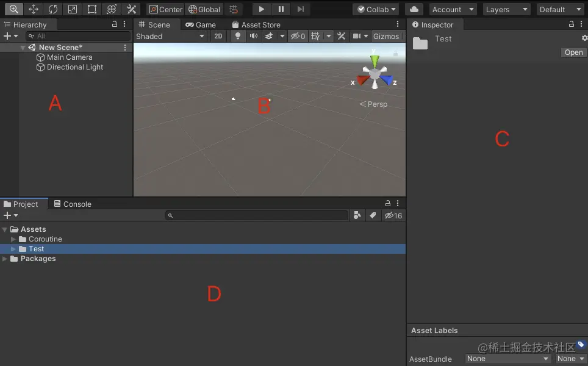Lock the Hierarchy panel
588x366 pixels.
115,24
